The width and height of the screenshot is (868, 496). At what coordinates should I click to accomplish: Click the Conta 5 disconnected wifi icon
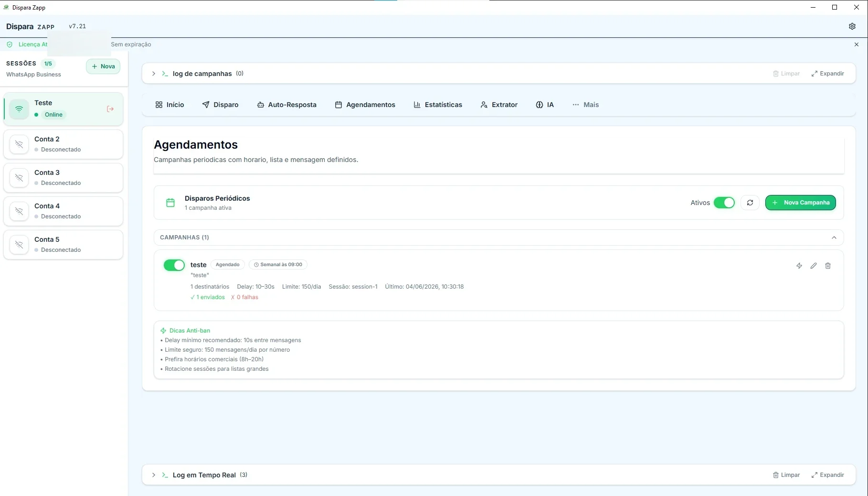click(x=19, y=245)
